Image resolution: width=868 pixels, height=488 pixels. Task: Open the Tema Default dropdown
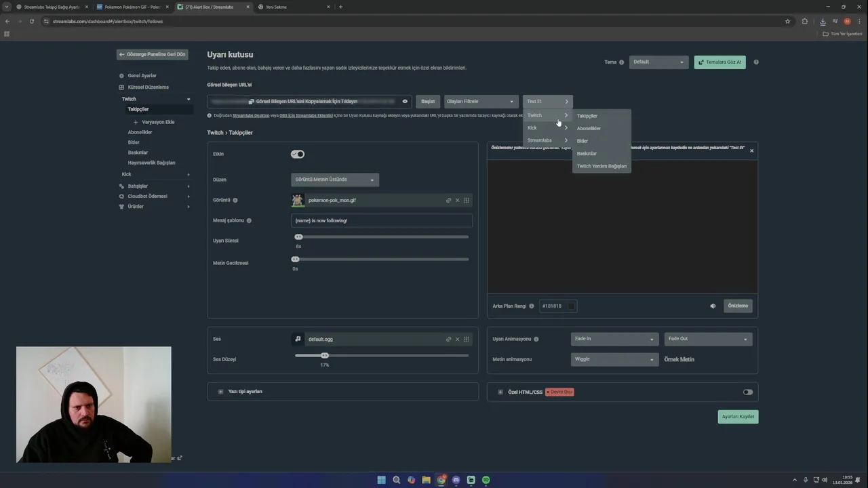coord(658,62)
